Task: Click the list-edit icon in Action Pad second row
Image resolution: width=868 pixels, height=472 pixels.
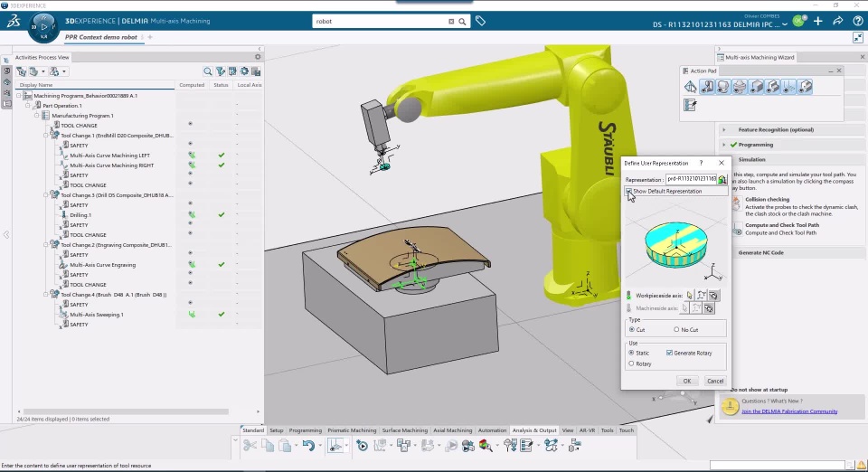Action: coord(690,105)
